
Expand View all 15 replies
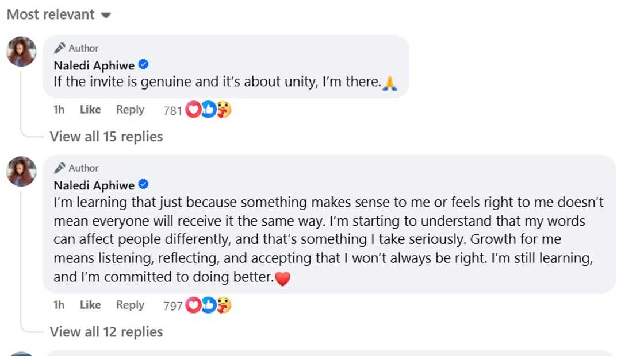point(106,137)
